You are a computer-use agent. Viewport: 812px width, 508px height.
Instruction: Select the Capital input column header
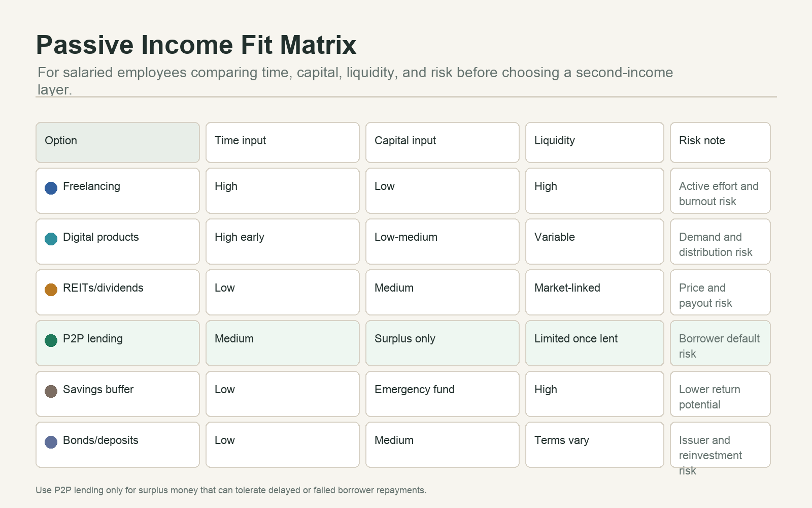[x=443, y=142]
